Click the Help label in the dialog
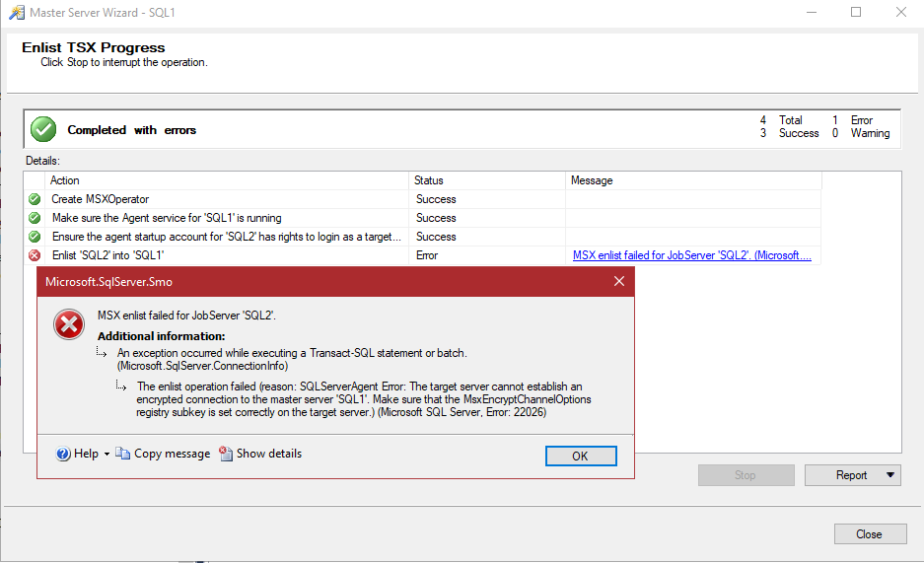Viewport: 924px width, 563px height. [x=86, y=454]
